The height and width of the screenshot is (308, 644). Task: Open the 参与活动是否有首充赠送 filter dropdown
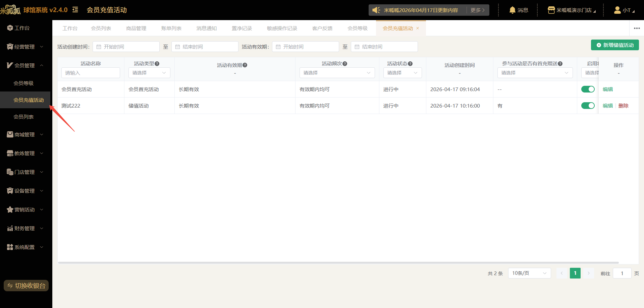[x=535, y=73]
